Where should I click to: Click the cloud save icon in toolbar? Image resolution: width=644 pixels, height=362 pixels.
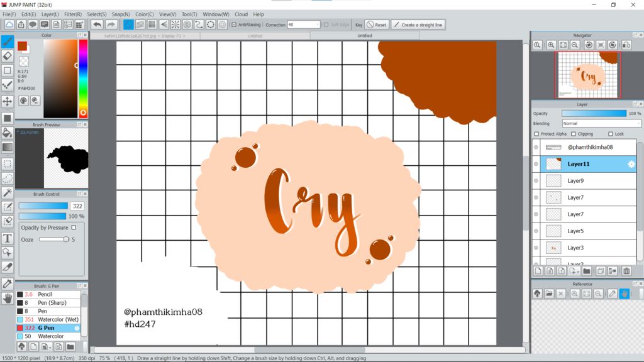pyautogui.click(x=9, y=25)
